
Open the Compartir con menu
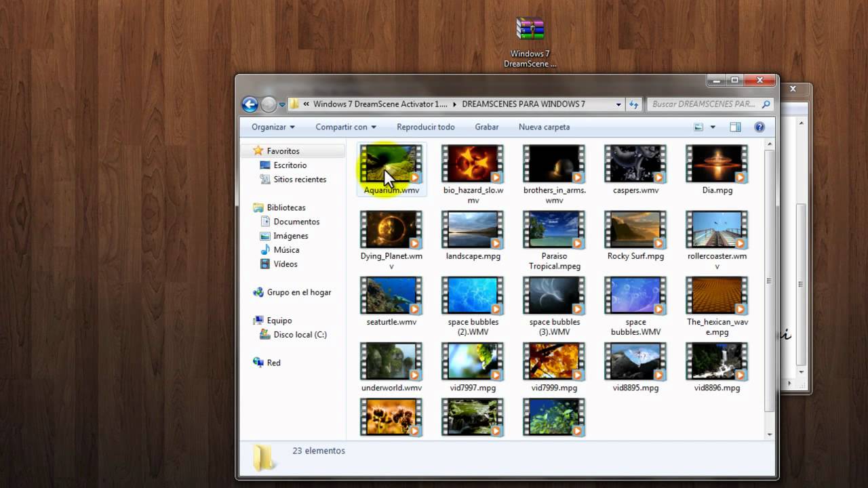[345, 127]
